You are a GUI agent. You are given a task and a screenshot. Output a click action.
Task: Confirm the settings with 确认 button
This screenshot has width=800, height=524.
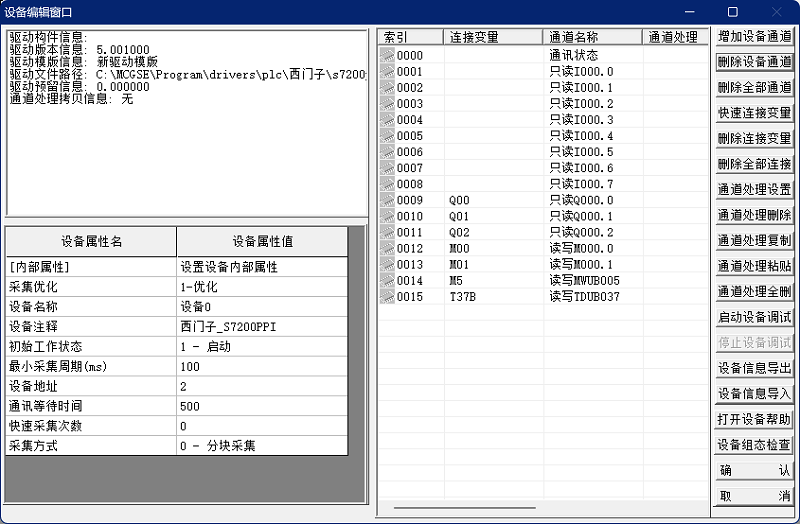(754, 470)
